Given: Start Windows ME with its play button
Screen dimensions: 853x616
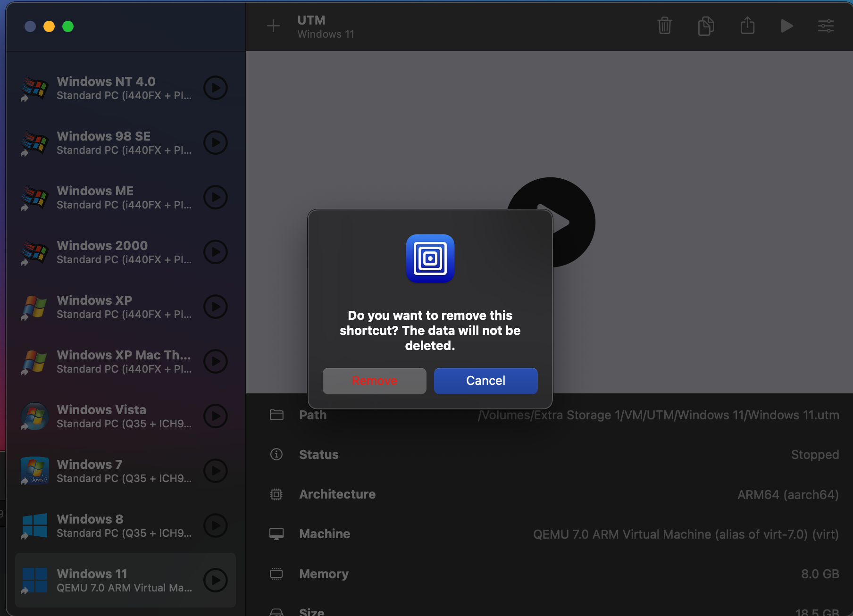Looking at the screenshot, I should 216,197.
